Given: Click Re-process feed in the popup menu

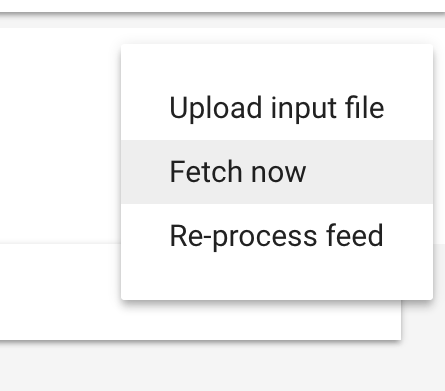Looking at the screenshot, I should pos(277,236).
